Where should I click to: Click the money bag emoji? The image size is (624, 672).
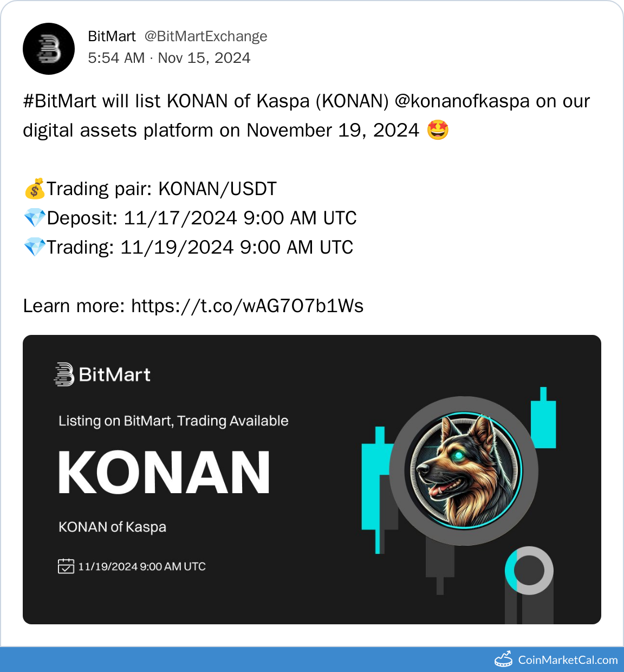(34, 189)
